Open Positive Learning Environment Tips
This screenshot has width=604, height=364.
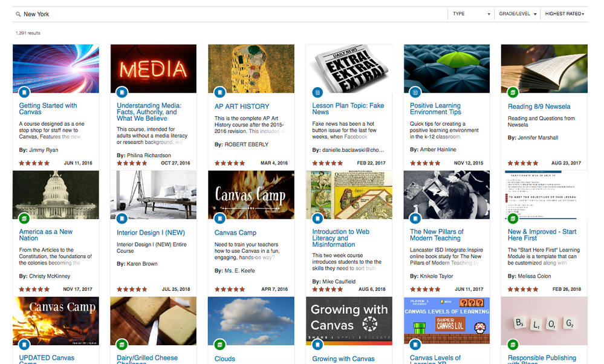tap(436, 109)
